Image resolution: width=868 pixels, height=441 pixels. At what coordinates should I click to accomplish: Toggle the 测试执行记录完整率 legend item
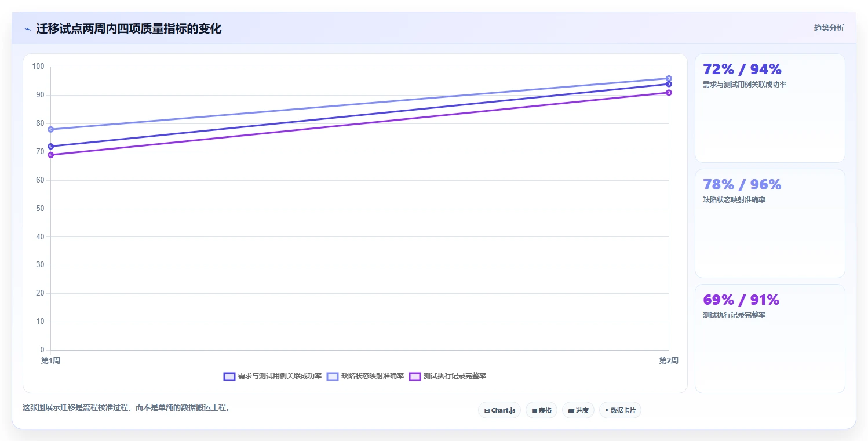click(447, 376)
